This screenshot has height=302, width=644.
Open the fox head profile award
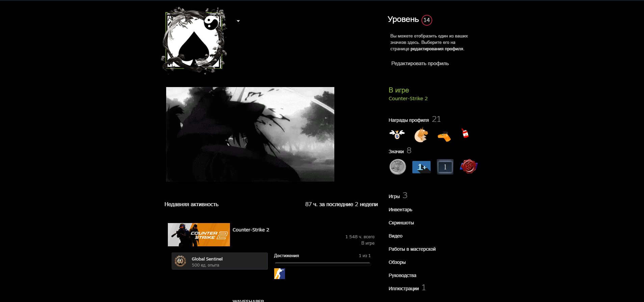(421, 135)
